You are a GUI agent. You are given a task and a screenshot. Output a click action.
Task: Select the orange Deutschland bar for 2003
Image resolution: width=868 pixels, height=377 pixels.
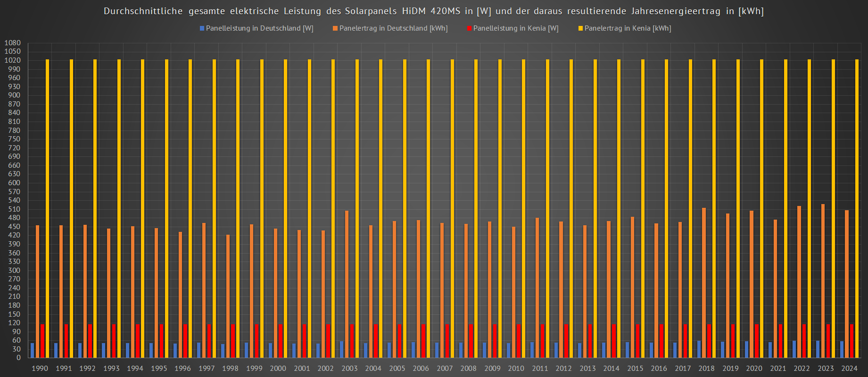pyautogui.click(x=347, y=284)
